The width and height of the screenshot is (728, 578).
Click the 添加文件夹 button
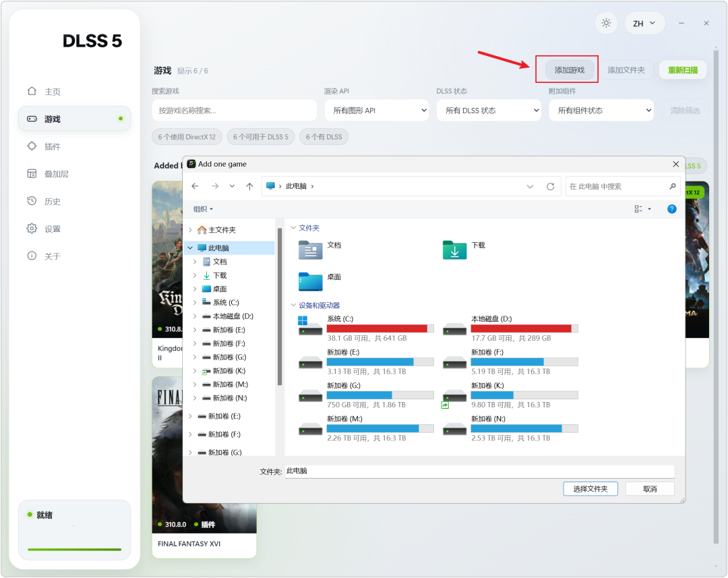[x=626, y=70]
